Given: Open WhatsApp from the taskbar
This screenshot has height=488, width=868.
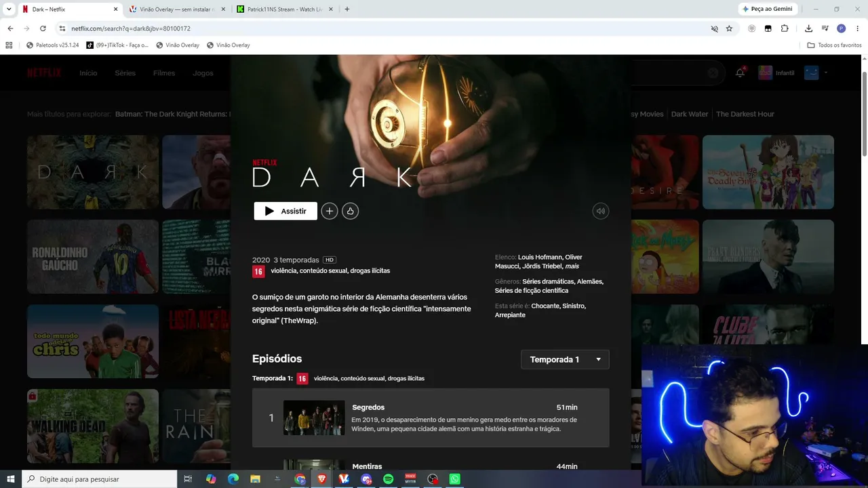Looking at the screenshot, I should (x=455, y=479).
